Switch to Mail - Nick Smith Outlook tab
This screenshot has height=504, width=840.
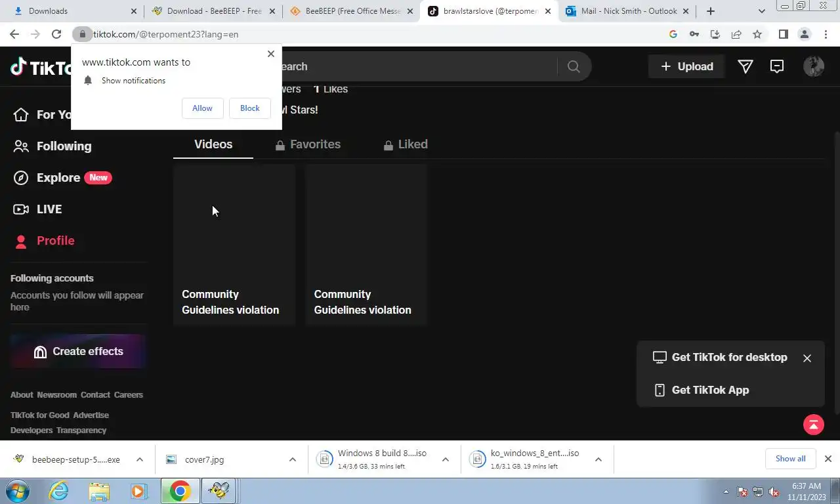tap(627, 11)
